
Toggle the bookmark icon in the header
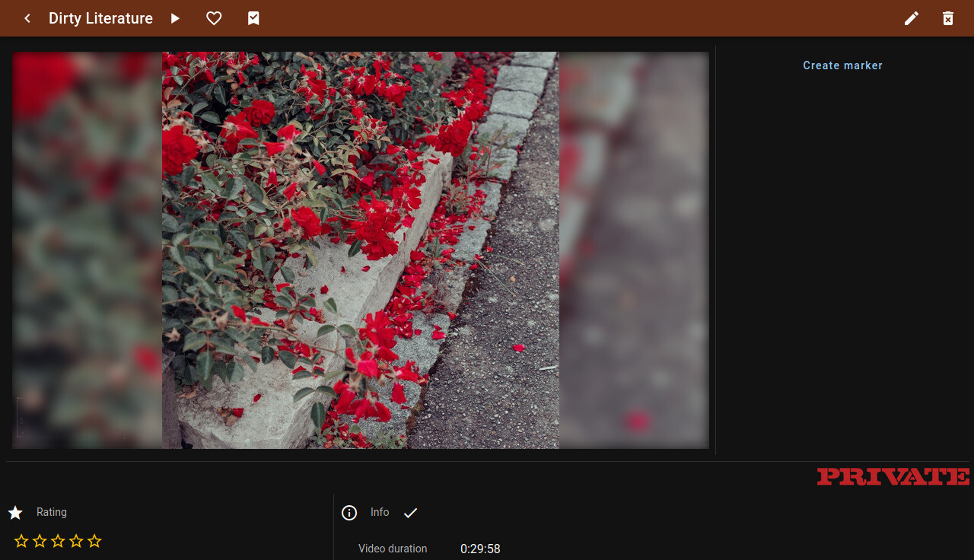(253, 18)
